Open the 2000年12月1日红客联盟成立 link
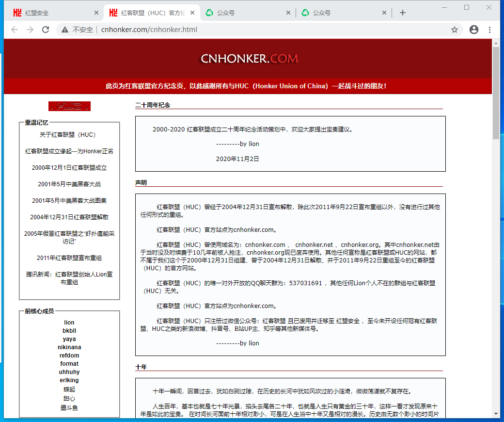This screenshot has width=504, height=422. 69,168
